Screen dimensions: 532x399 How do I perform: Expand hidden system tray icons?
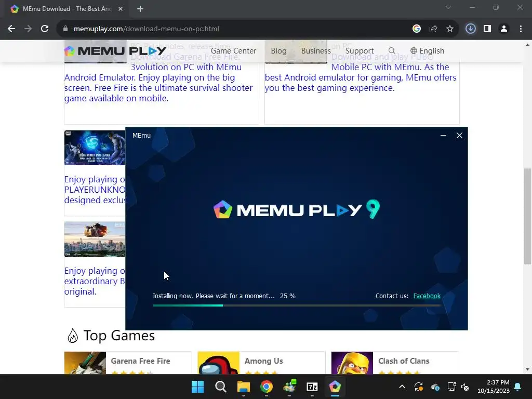point(402,387)
